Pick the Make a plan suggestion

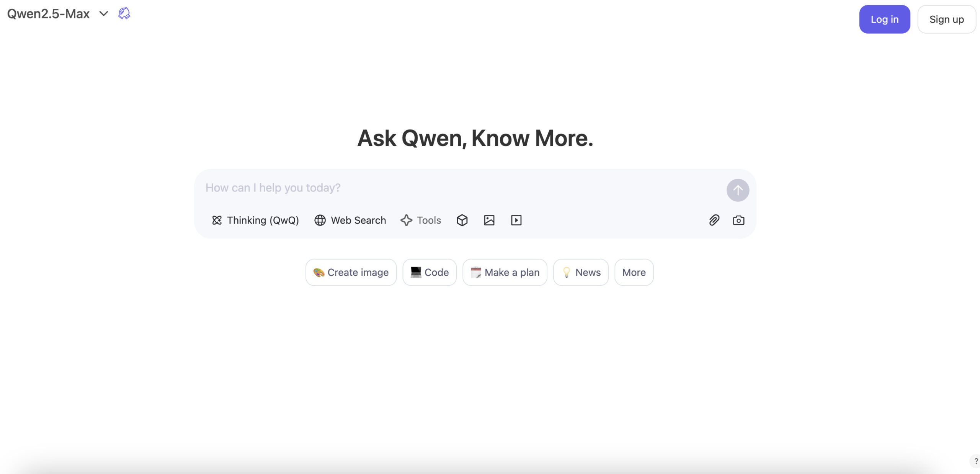[x=505, y=272]
